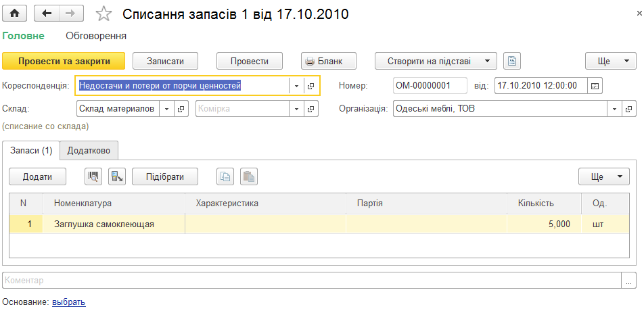Follow the выбрать link for Основание
This screenshot has width=644, height=311.
pos(68,302)
